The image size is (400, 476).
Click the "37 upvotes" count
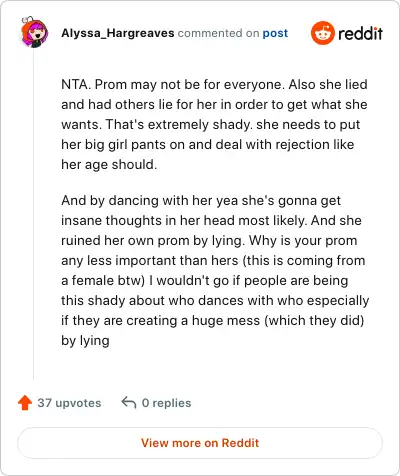pyautogui.click(x=69, y=403)
